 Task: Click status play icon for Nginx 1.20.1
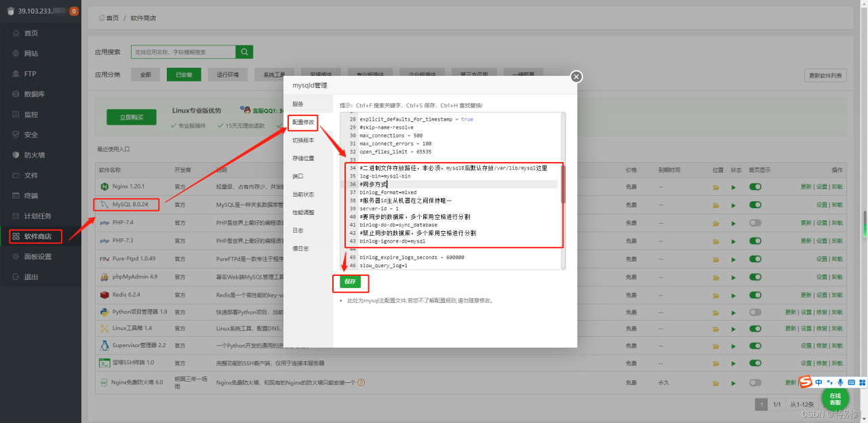click(733, 186)
